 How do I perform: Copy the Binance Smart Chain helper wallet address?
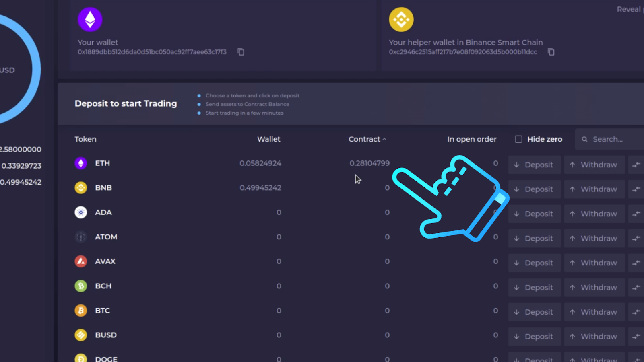[551, 52]
